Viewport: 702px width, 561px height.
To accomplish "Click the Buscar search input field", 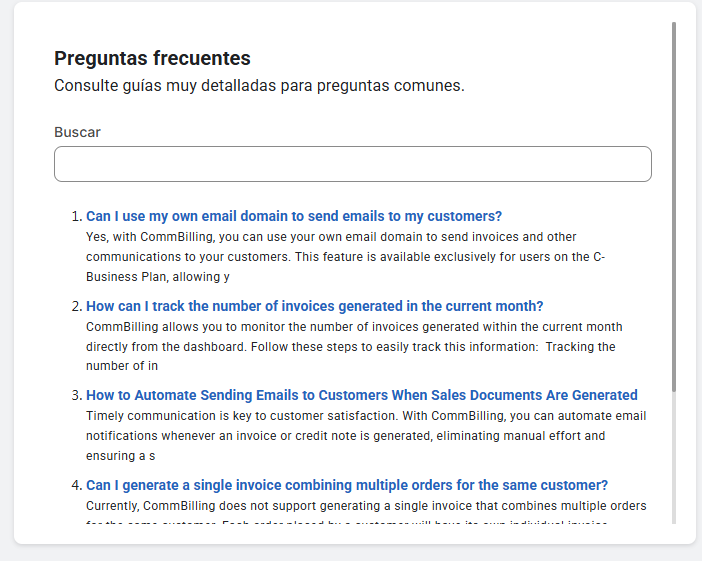I will 352,164.
